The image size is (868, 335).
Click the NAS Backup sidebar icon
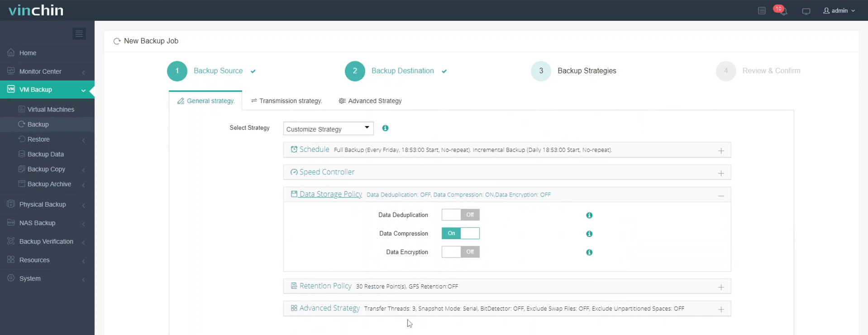tap(11, 222)
